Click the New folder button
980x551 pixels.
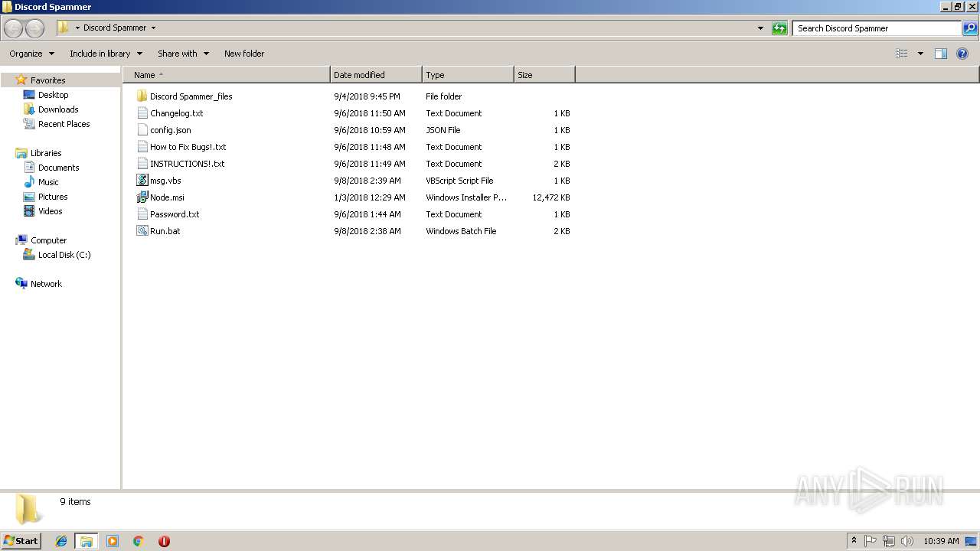coord(244,54)
